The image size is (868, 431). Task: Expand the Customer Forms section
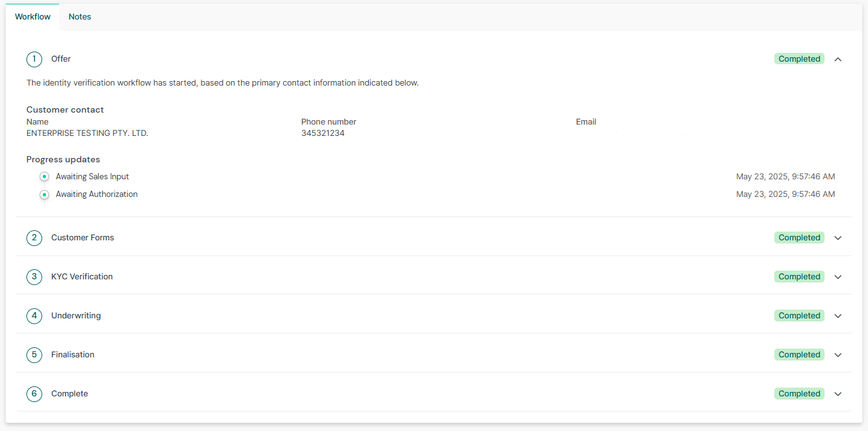[x=838, y=238]
